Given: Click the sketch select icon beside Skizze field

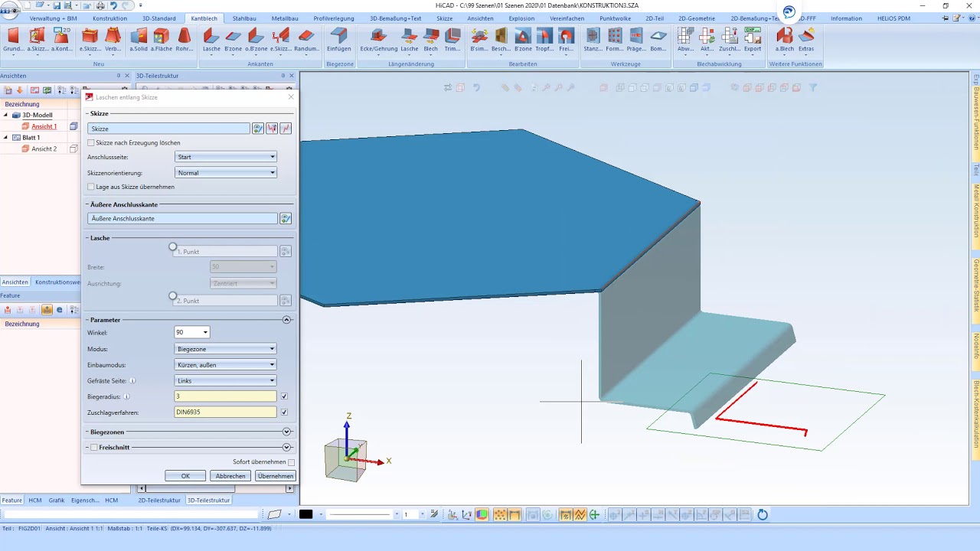Looking at the screenshot, I should pos(258,129).
